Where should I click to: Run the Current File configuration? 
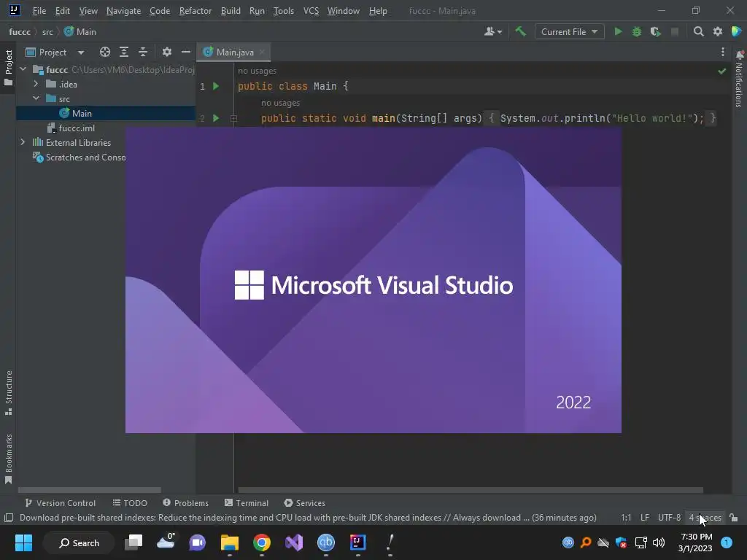tap(618, 31)
